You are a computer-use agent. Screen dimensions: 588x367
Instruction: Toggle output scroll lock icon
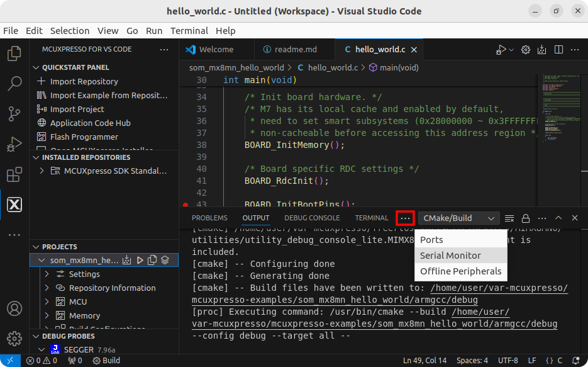[x=526, y=218]
